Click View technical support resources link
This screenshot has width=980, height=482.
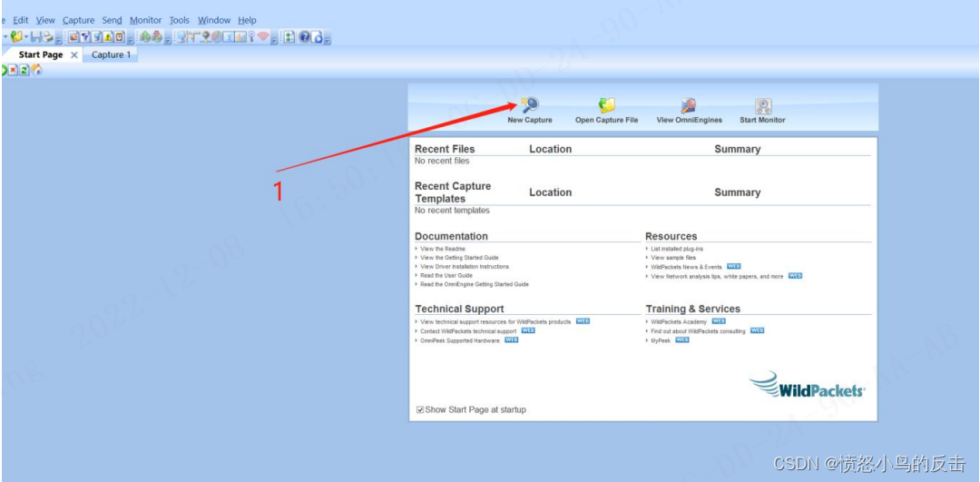pos(495,321)
